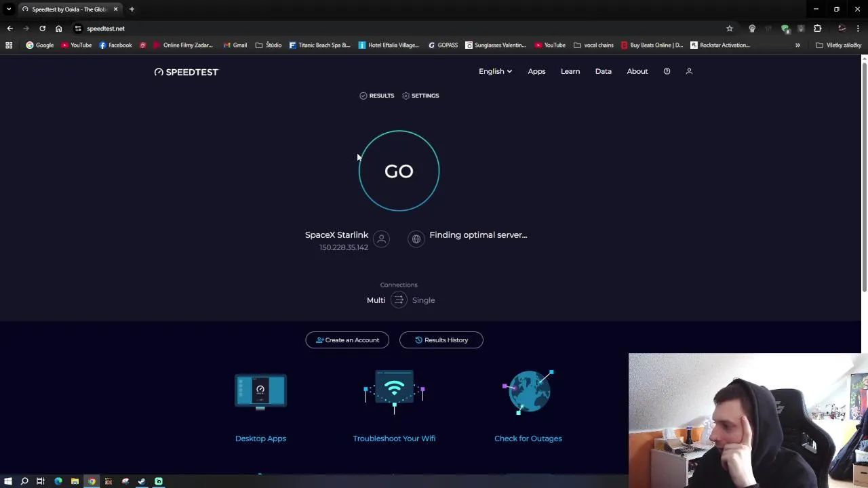Open Steam from the taskbar

(142, 481)
